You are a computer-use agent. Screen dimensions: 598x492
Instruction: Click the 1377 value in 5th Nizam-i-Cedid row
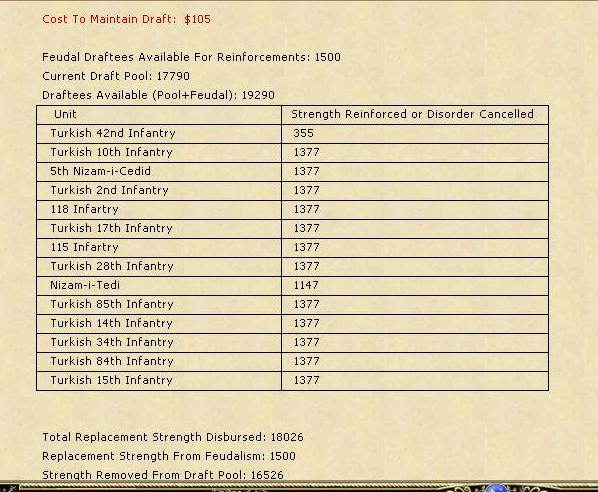click(x=306, y=171)
